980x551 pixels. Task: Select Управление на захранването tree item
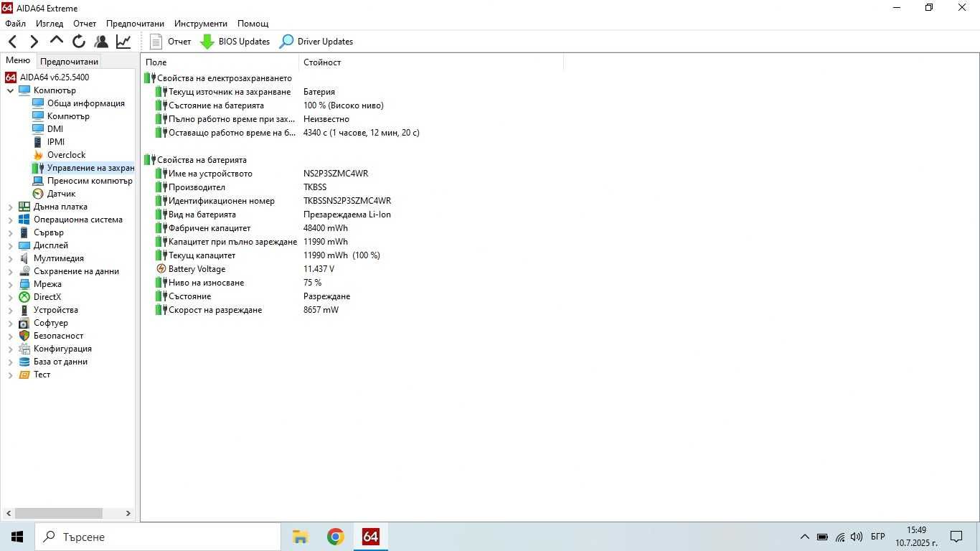[83, 168]
